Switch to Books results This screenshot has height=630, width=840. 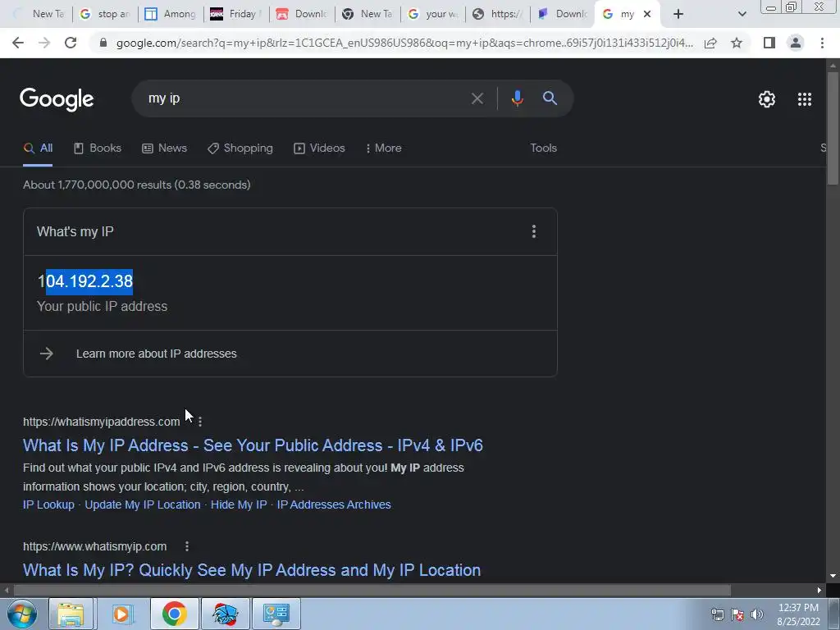(x=98, y=148)
